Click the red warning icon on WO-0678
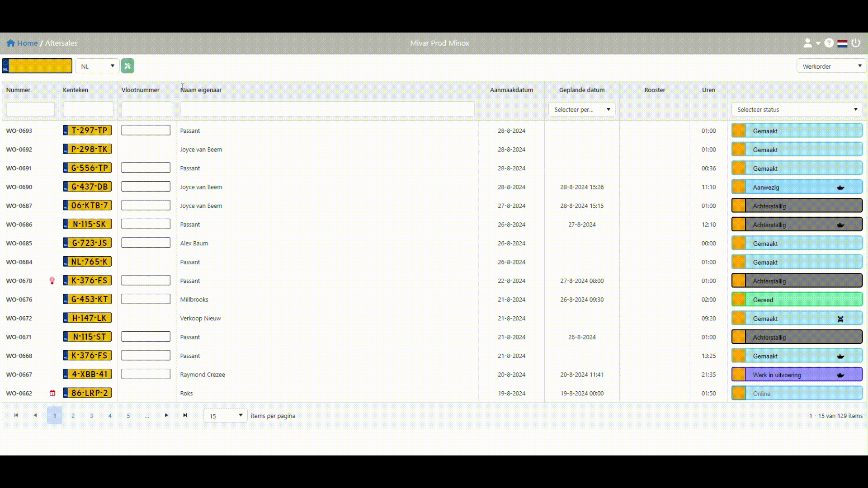The height and width of the screenshot is (488, 868). click(x=52, y=281)
